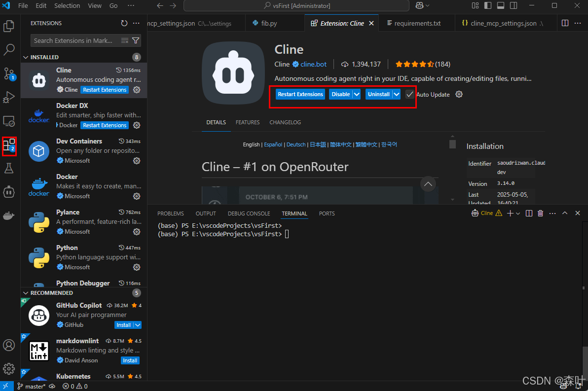This screenshot has height=391, width=588.
Task: Switch to the DEBUG CONSOLE tab
Action: tap(249, 213)
